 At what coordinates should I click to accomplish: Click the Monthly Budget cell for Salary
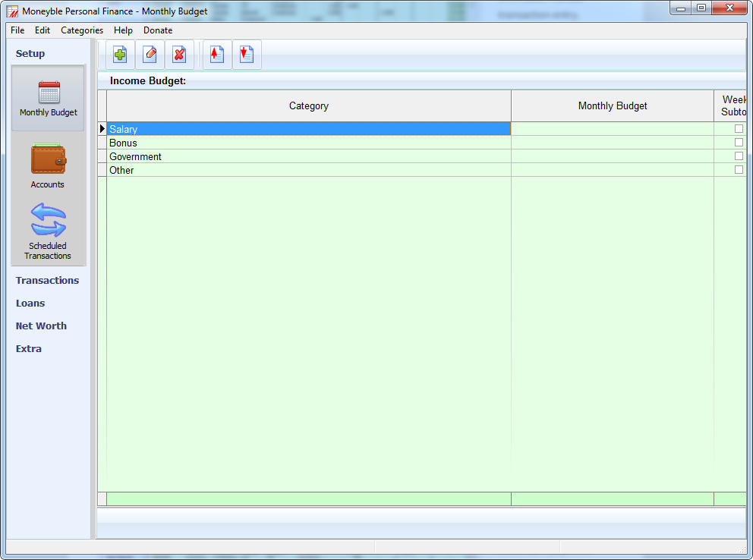point(612,129)
